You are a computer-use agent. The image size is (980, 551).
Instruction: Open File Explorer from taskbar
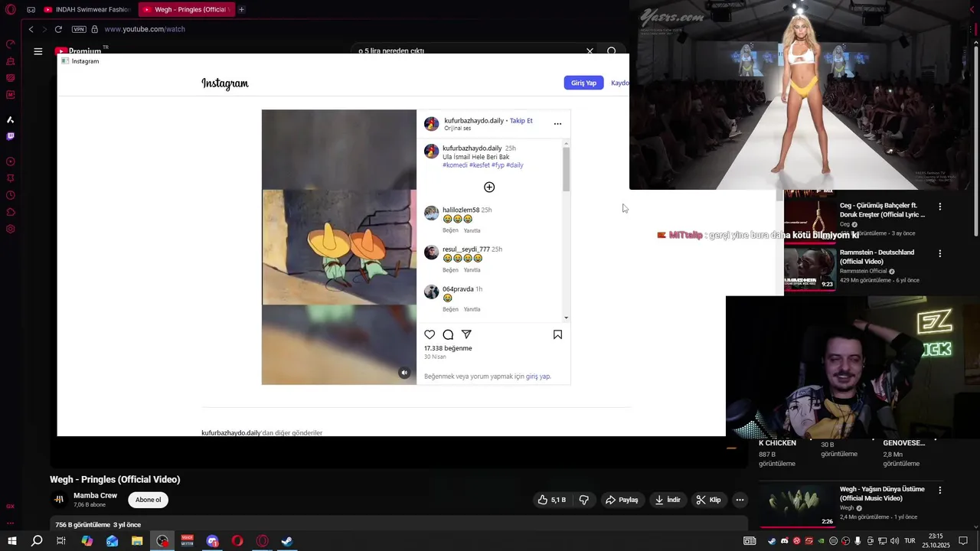pyautogui.click(x=137, y=541)
